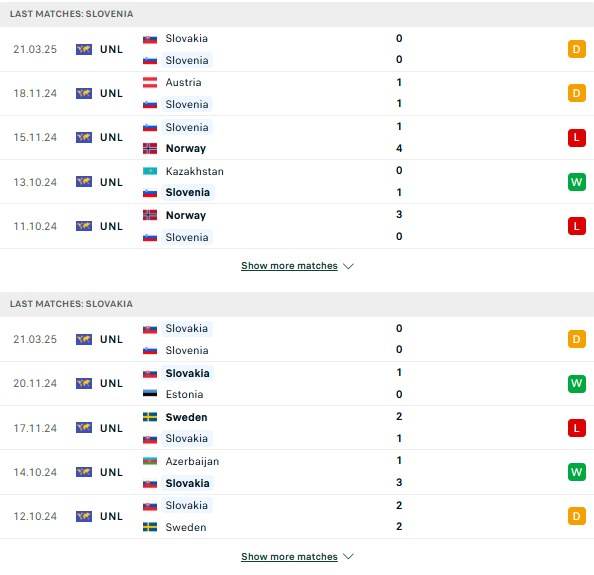The width and height of the screenshot is (594, 575).
Task: Click the Azerbaijan flag icon
Action: pos(150,461)
